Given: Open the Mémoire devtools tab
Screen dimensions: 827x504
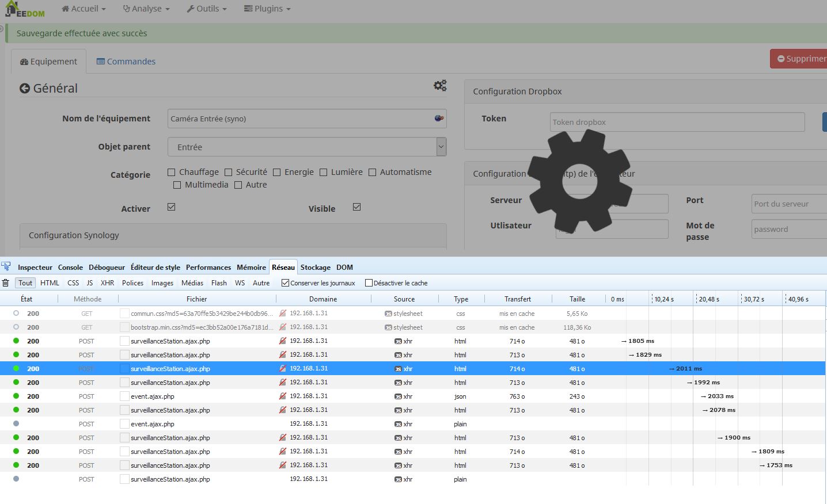Looking at the screenshot, I should click(x=251, y=267).
